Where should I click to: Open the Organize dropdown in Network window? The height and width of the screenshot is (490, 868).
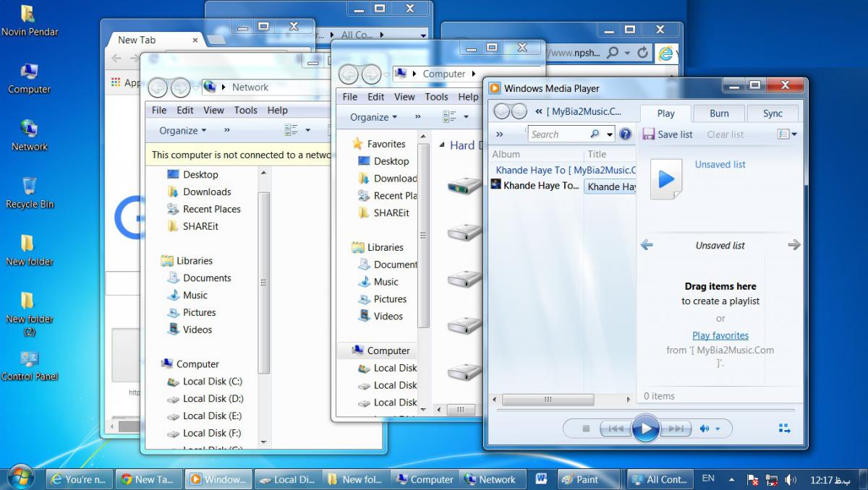click(183, 131)
